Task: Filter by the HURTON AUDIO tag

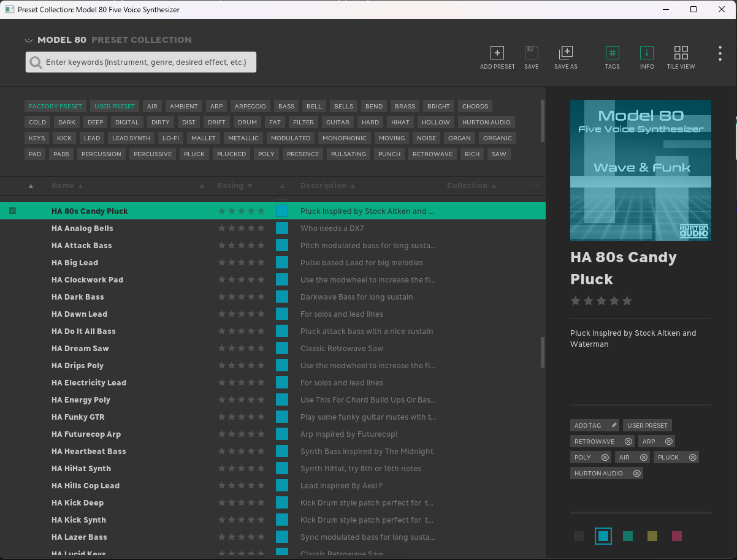Action: coord(486,122)
